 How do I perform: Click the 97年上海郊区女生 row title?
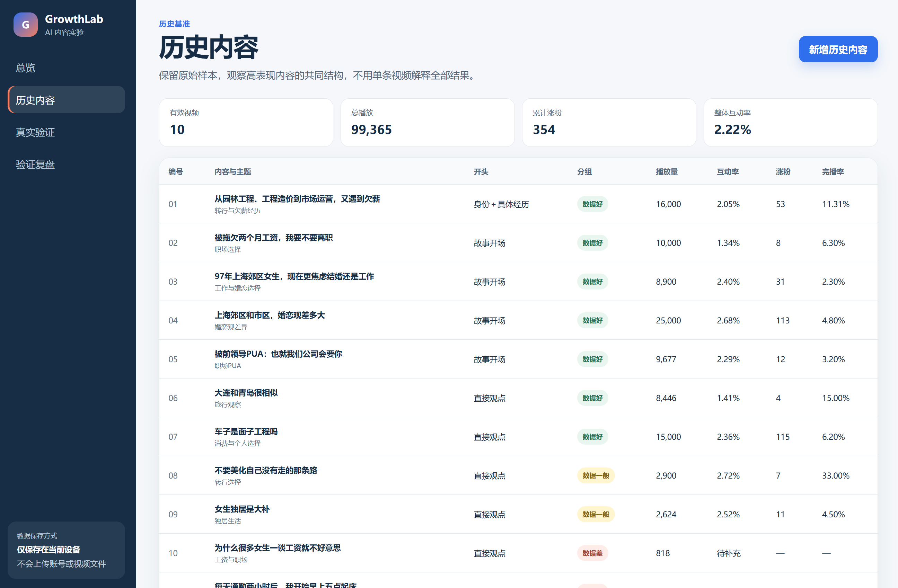(x=294, y=276)
